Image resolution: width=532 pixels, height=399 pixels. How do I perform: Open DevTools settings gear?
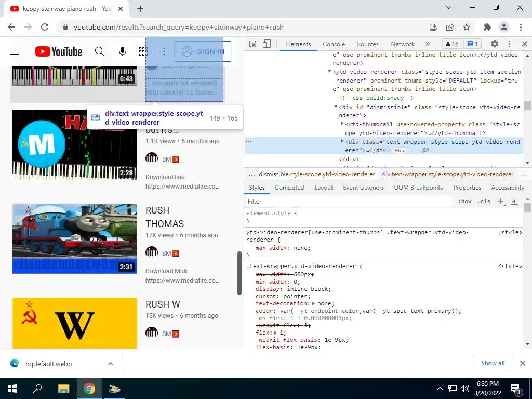click(495, 44)
